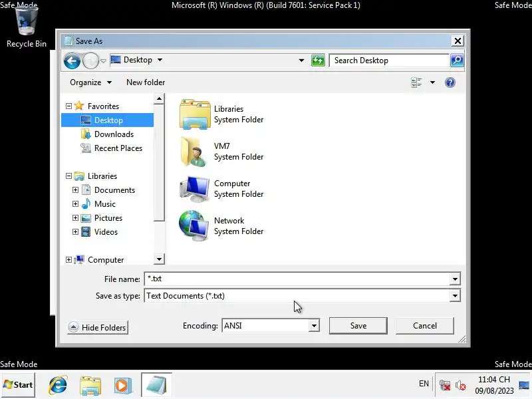Click the navigation pane scrollbar thumb
Image resolution: width=532 pixels, height=399 pixels.
[159, 163]
